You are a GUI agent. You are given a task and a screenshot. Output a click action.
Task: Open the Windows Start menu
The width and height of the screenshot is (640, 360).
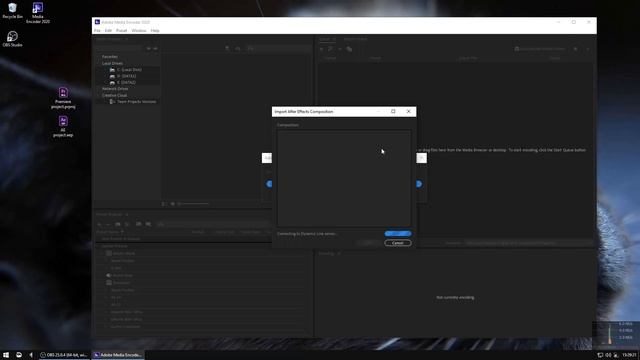tap(6, 355)
